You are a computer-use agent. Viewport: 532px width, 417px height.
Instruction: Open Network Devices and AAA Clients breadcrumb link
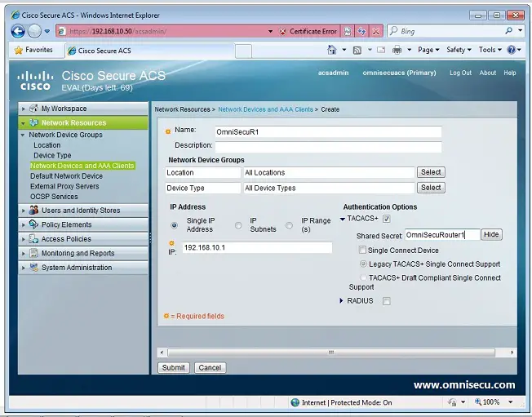point(265,109)
